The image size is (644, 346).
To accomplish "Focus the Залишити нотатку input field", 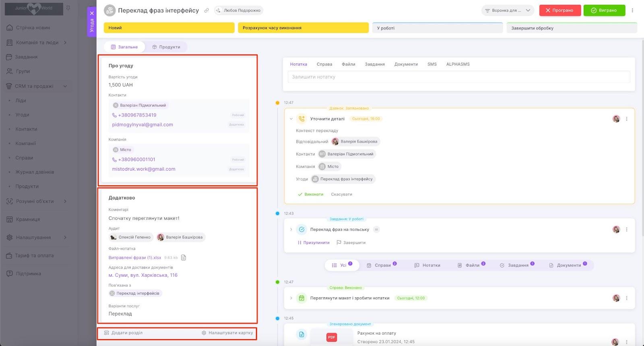I will coord(459,77).
